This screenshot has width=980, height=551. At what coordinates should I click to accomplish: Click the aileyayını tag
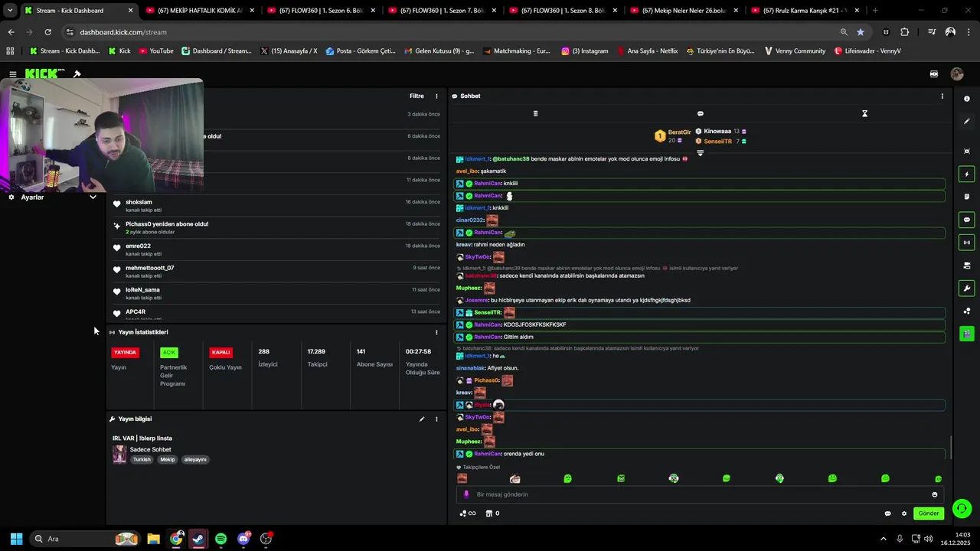click(195, 460)
